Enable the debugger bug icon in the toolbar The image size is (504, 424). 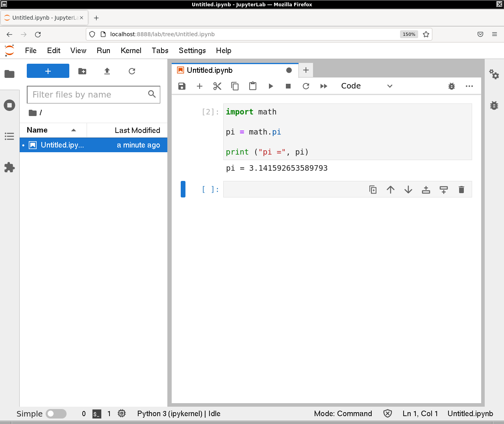[452, 86]
